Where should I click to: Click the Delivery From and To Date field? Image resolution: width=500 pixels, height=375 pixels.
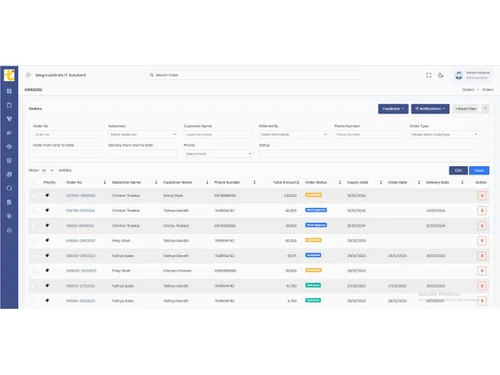(x=143, y=154)
